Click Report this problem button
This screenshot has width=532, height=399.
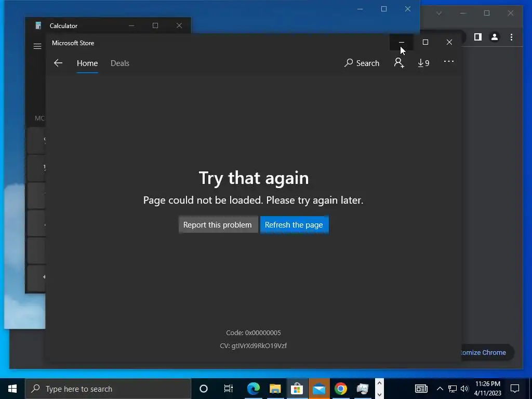tap(218, 224)
